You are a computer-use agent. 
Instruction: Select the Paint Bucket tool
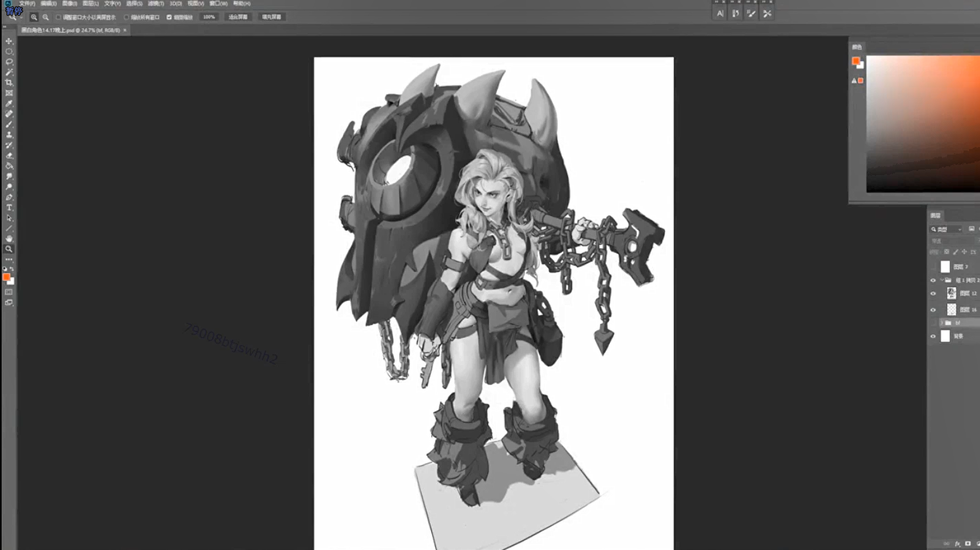pyautogui.click(x=9, y=165)
